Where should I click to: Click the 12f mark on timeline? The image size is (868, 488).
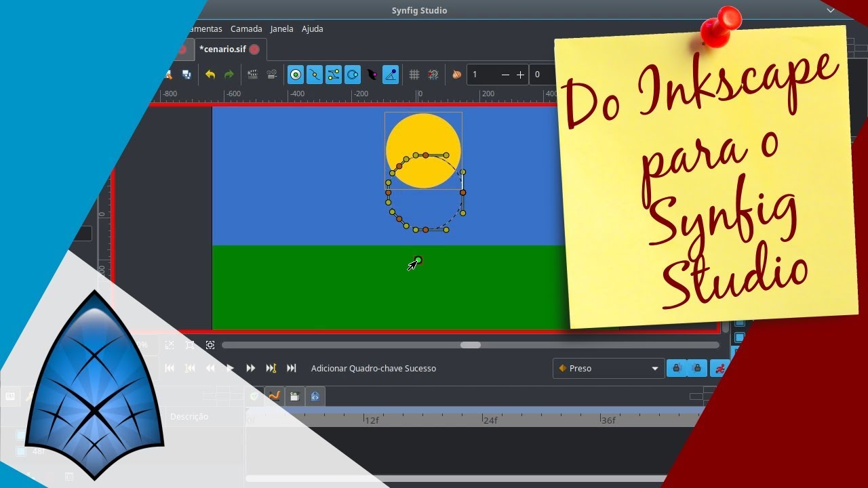(372, 420)
